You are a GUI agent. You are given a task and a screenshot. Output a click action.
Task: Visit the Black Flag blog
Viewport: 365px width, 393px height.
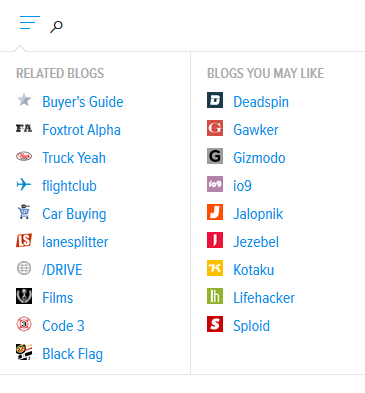(73, 354)
